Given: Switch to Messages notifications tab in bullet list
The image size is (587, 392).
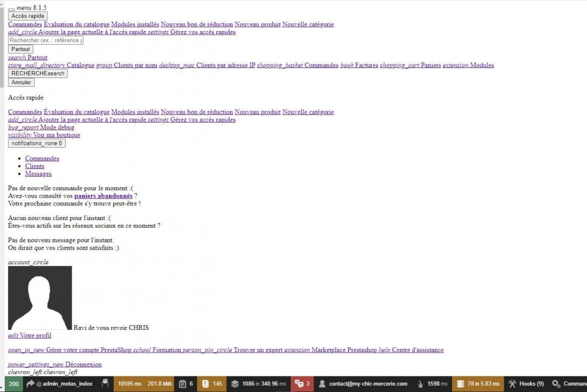Looking at the screenshot, I should coord(38,174).
